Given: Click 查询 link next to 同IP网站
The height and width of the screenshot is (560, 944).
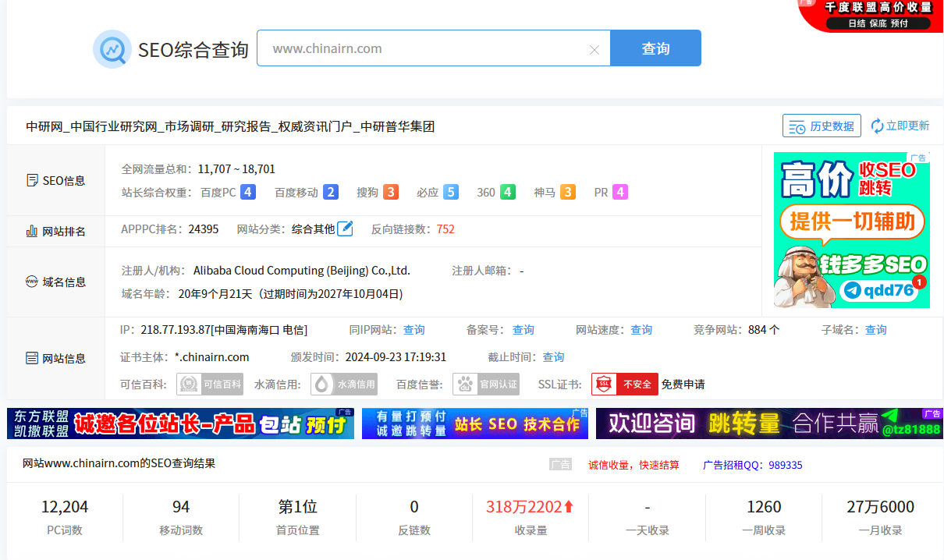Looking at the screenshot, I should 413,330.
